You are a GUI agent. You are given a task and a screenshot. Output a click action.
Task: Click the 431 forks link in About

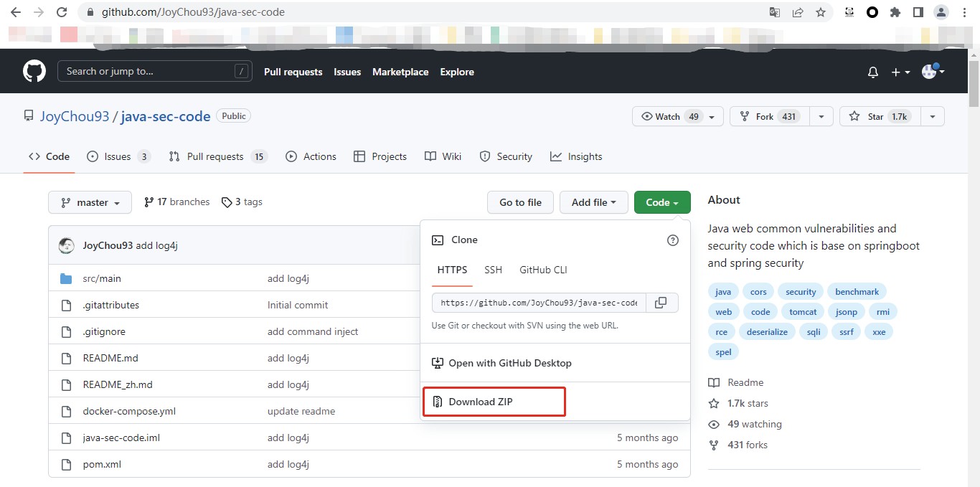coord(738,445)
